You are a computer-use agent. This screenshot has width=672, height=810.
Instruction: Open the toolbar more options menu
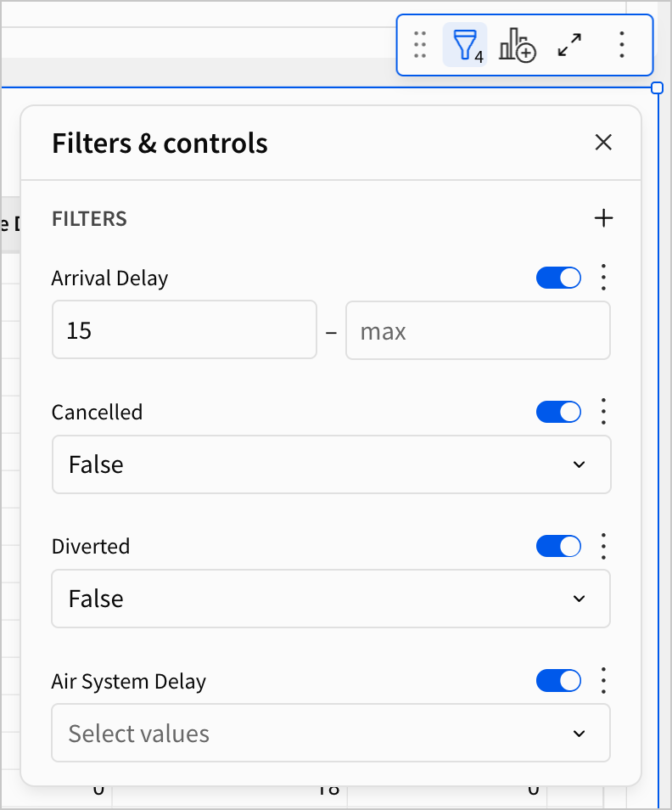pos(622,44)
